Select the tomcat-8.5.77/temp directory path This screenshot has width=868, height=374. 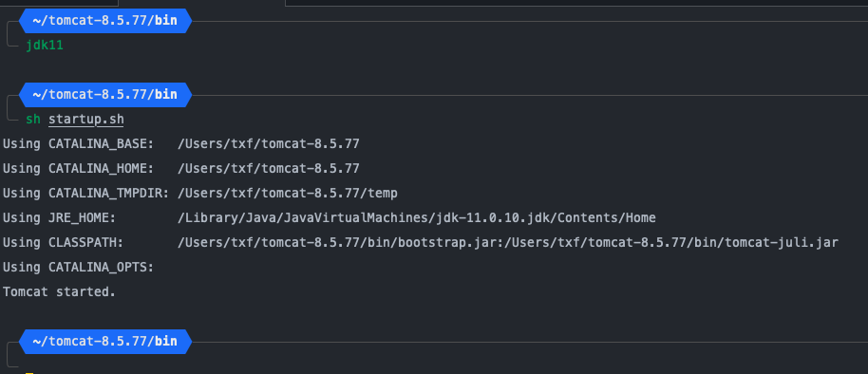[x=288, y=193]
